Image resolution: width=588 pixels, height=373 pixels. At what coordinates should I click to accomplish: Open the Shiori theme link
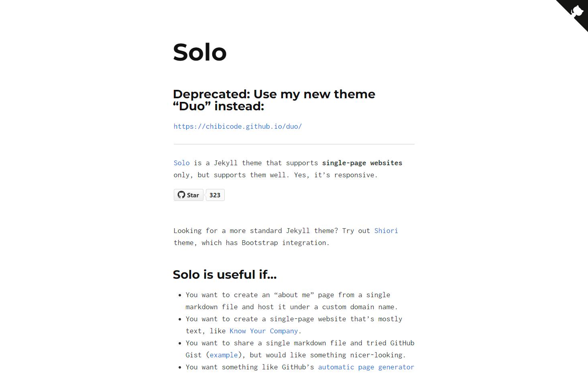tap(386, 231)
